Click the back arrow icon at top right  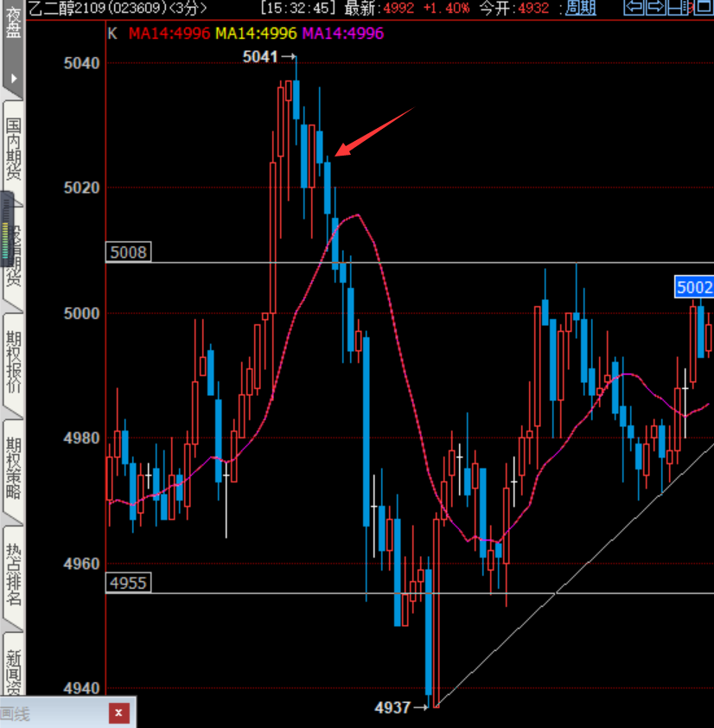[634, 8]
